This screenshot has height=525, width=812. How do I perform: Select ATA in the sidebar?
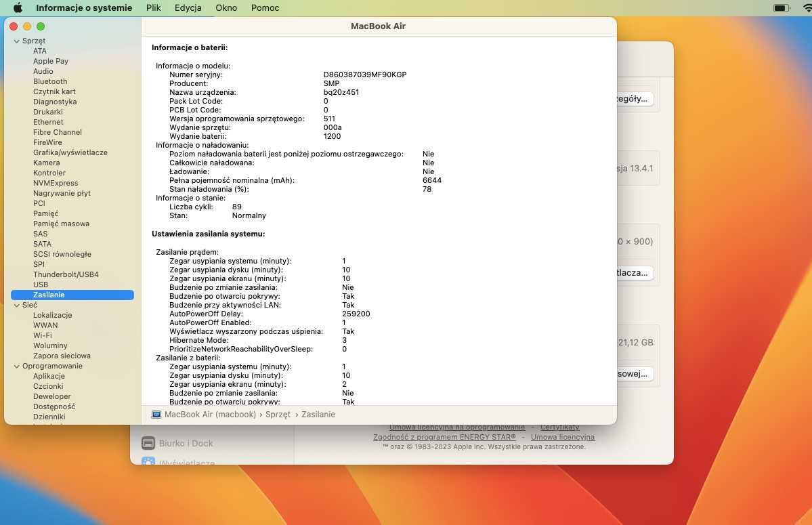[x=40, y=51]
